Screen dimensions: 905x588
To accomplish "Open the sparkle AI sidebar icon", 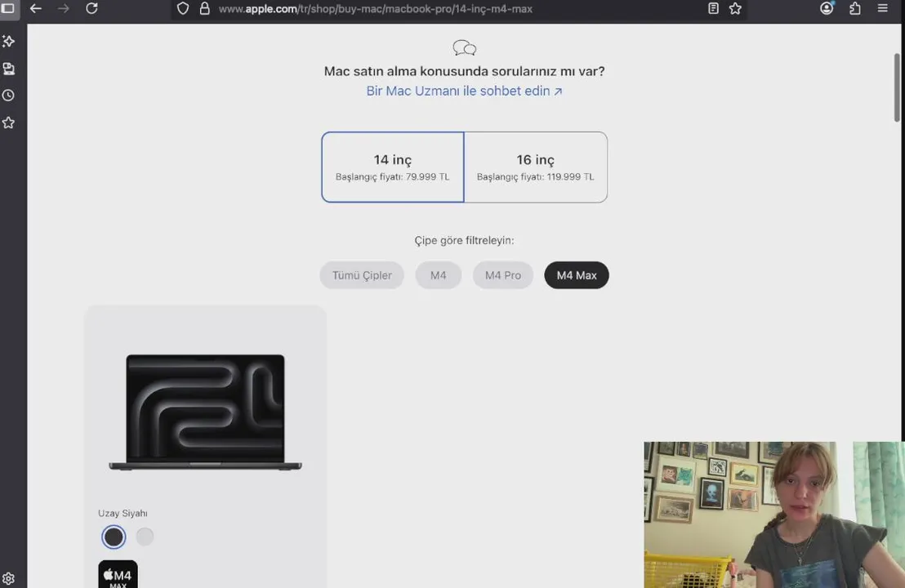I will 9,41.
